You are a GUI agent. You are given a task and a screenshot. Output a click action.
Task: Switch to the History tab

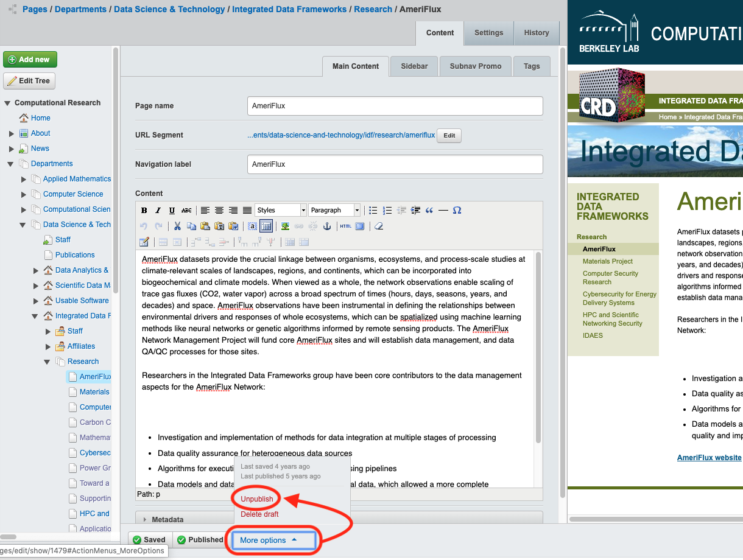[x=537, y=33]
